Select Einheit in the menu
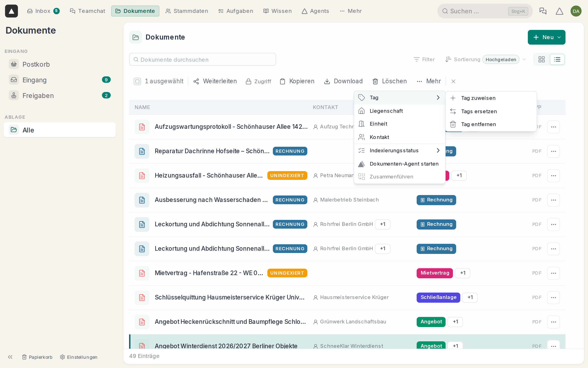Viewport: 588px width, 368px height. click(399, 124)
